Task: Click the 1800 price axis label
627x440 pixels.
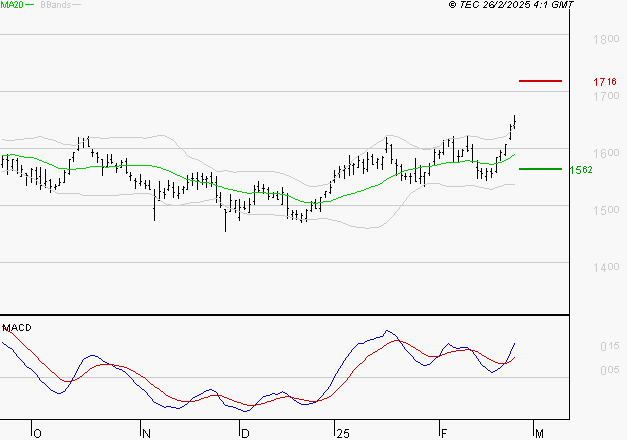Action: (606, 39)
